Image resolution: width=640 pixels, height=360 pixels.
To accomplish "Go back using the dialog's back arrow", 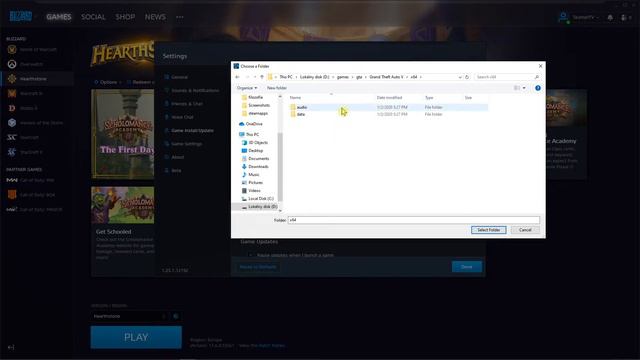I will 238,77.
